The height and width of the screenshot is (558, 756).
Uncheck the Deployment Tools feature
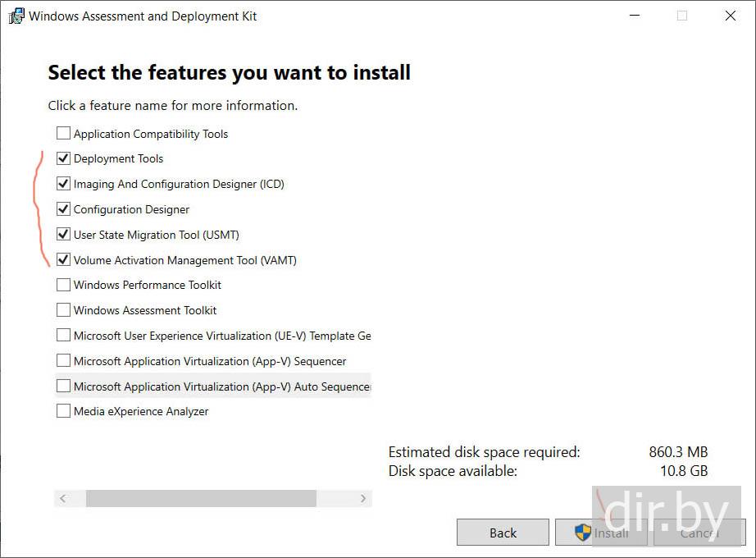click(63, 158)
